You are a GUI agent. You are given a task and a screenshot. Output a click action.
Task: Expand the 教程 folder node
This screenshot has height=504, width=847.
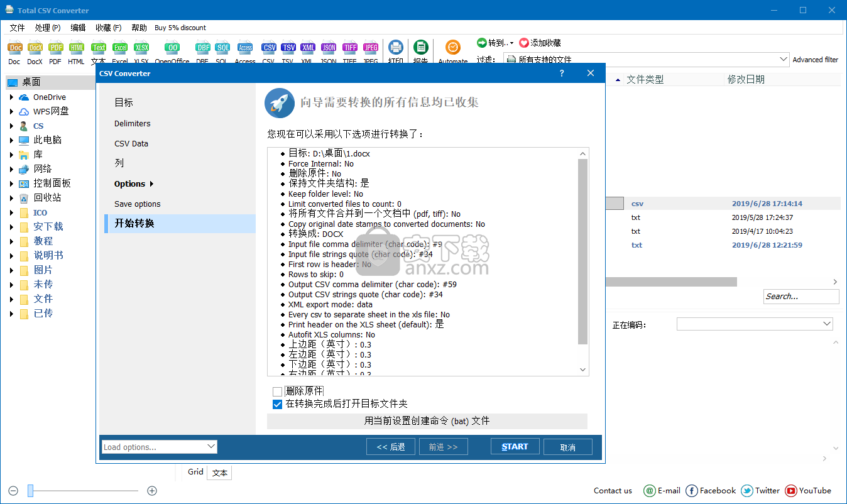11,242
